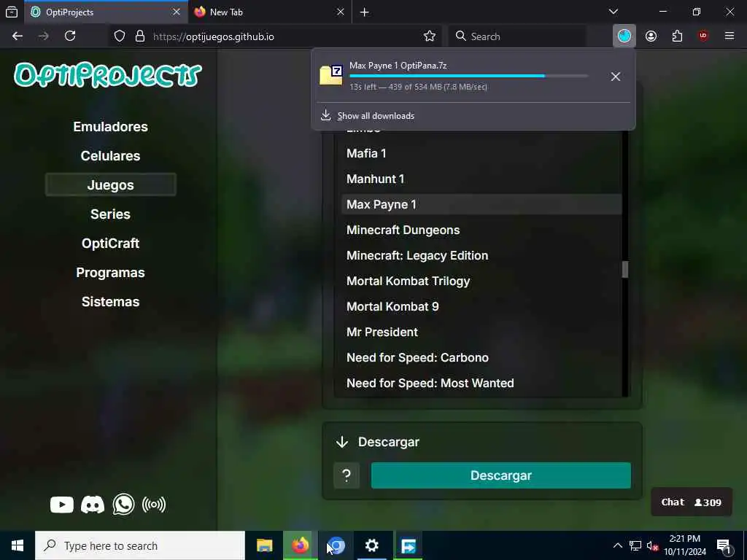This screenshot has height=560, width=747.
Task: Select Need for Speed: Carbono
Action: (481, 357)
